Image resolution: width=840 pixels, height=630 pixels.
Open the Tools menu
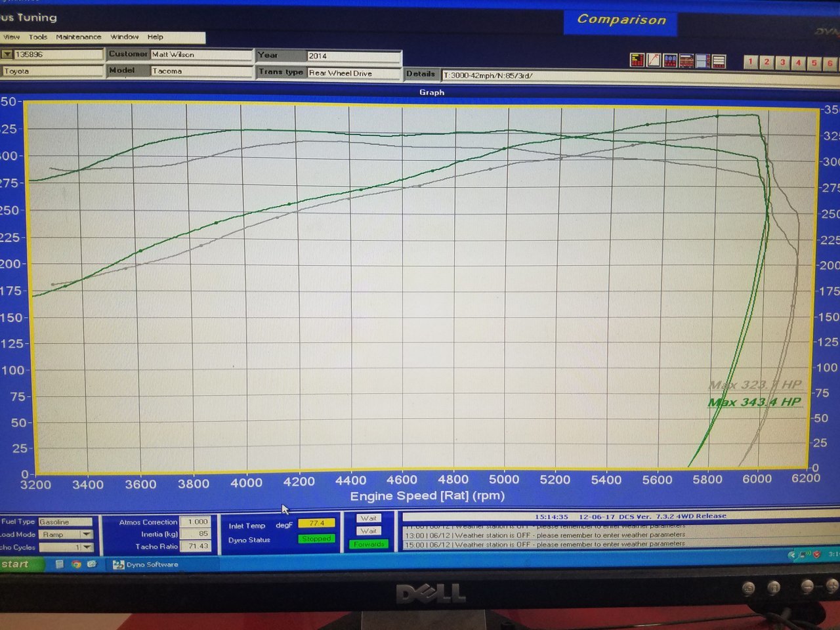[x=38, y=37]
